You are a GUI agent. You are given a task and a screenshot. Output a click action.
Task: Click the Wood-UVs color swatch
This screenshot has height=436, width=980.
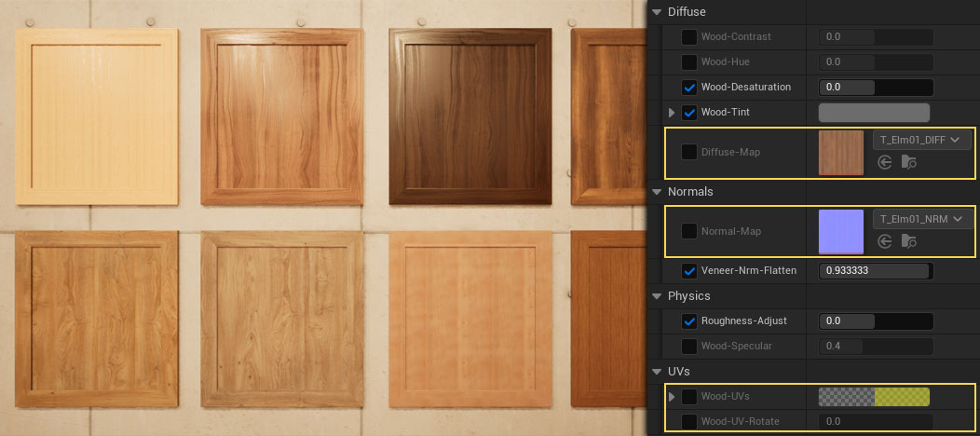[x=874, y=397]
